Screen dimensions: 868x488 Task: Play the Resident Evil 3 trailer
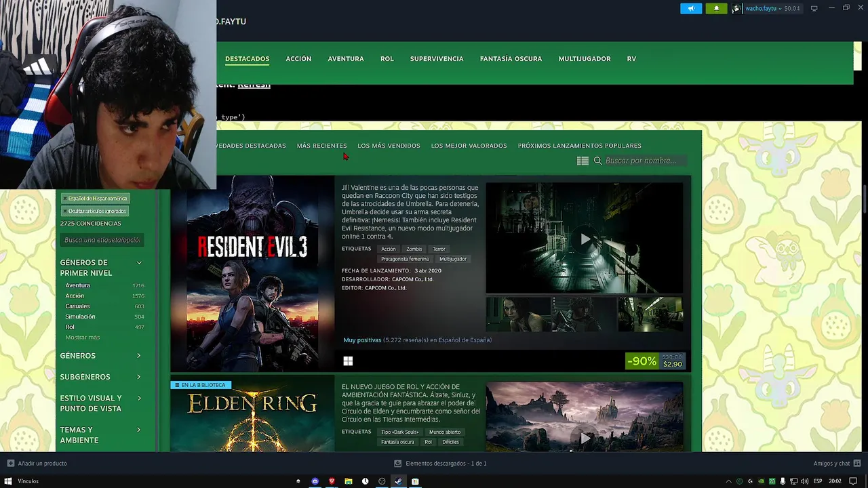tap(585, 238)
